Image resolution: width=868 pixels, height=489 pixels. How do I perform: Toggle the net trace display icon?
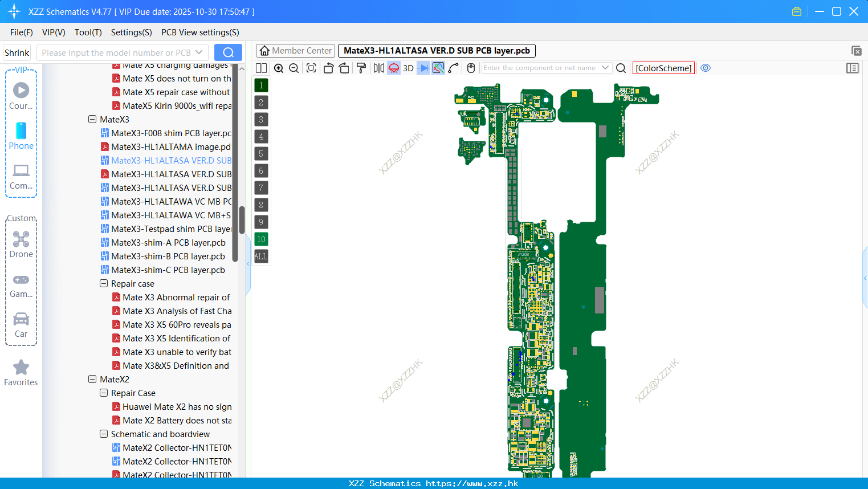tap(438, 68)
